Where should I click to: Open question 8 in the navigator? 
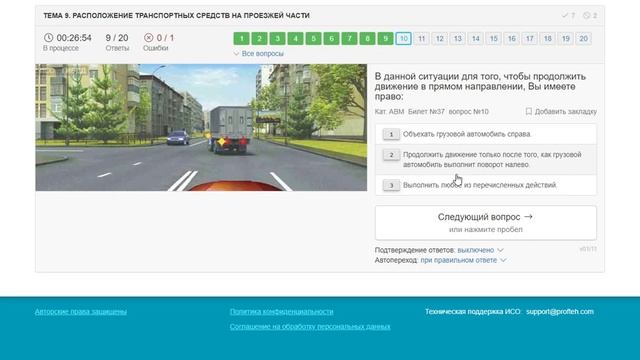[x=367, y=38]
